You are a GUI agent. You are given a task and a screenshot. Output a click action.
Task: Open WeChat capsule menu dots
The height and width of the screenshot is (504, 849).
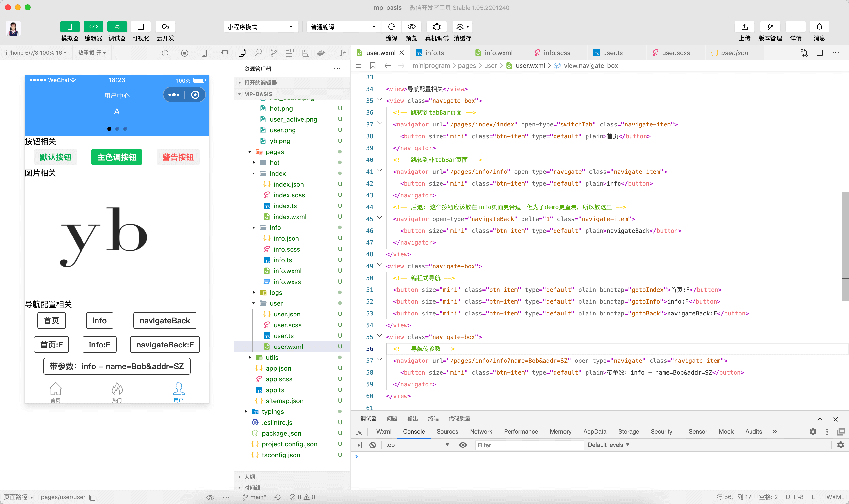click(174, 95)
